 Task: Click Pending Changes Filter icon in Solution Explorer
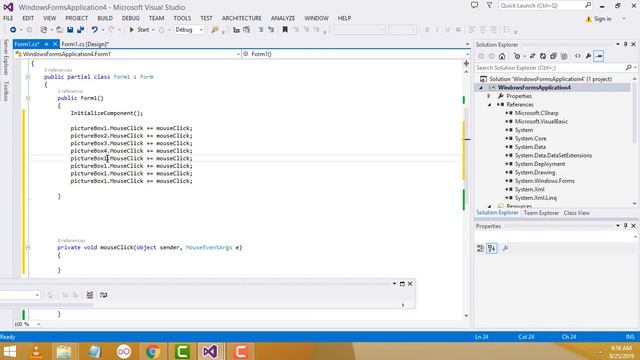[x=517, y=56]
